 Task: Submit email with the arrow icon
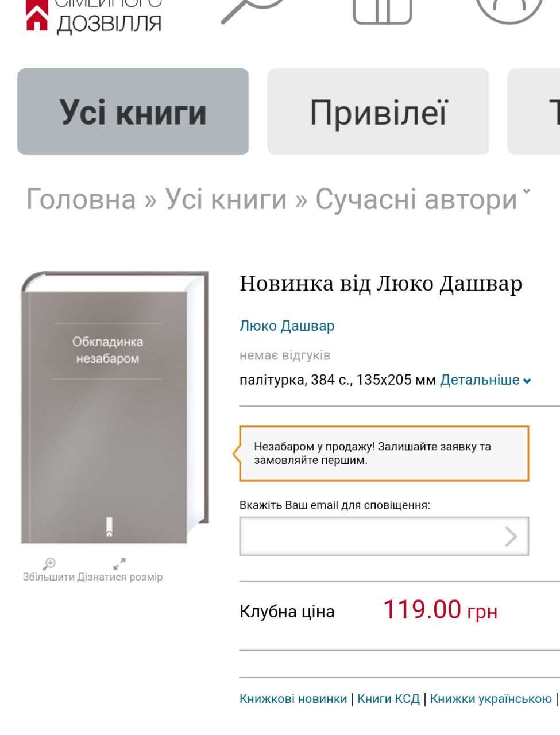coord(511,536)
